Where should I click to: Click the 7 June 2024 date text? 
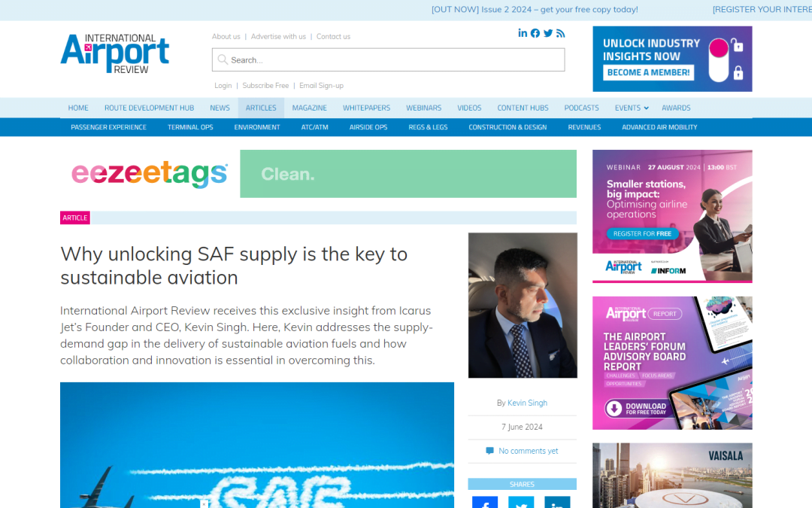click(522, 427)
